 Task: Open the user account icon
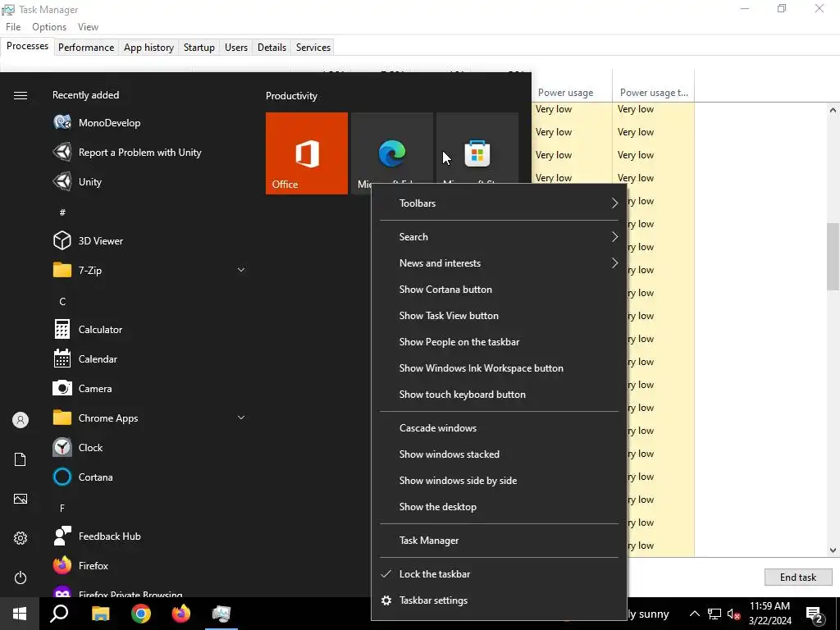[x=21, y=420]
